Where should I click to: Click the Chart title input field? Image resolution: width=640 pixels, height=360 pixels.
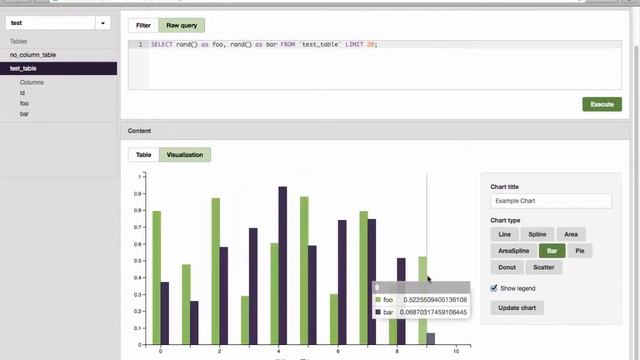point(551,201)
